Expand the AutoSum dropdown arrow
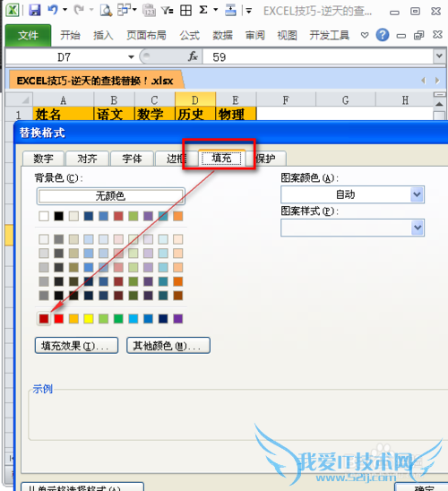Screen dimensions: 448x491 coord(216,10)
